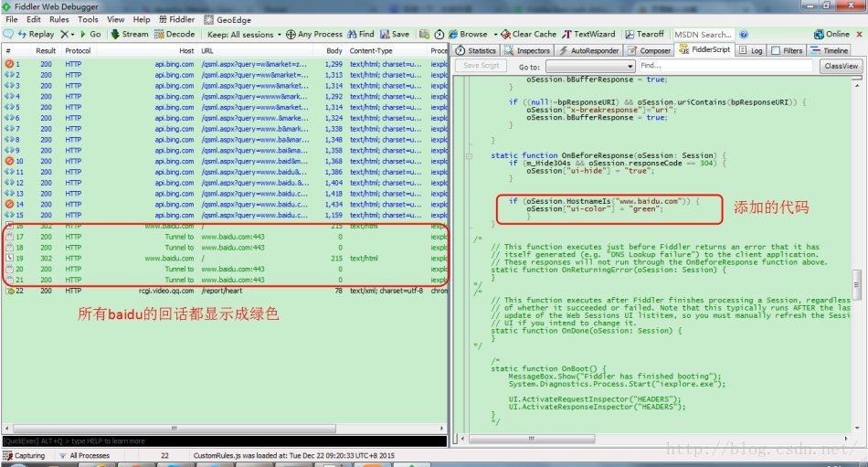Open the Edit menu
The width and height of the screenshot is (868, 467).
tap(34, 19)
